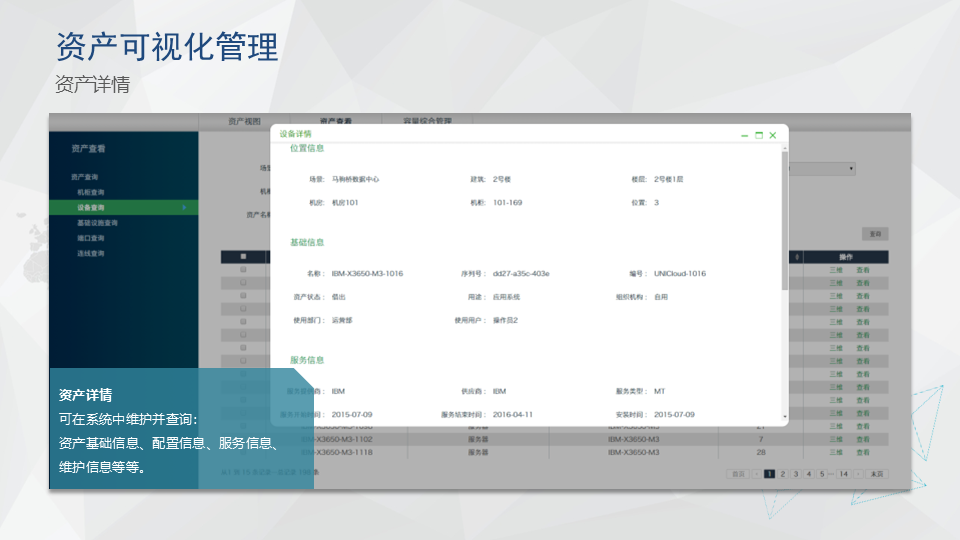
Task: Click the 服务信息 section heading
Action: coord(307,360)
